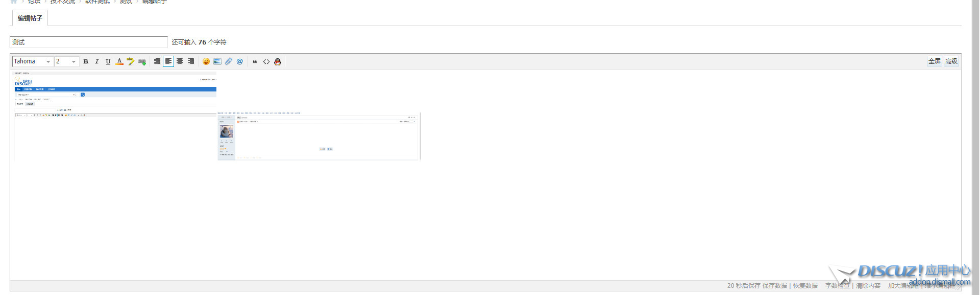The width and height of the screenshot is (980, 295).
Task: Select the insert image icon
Action: tap(217, 61)
